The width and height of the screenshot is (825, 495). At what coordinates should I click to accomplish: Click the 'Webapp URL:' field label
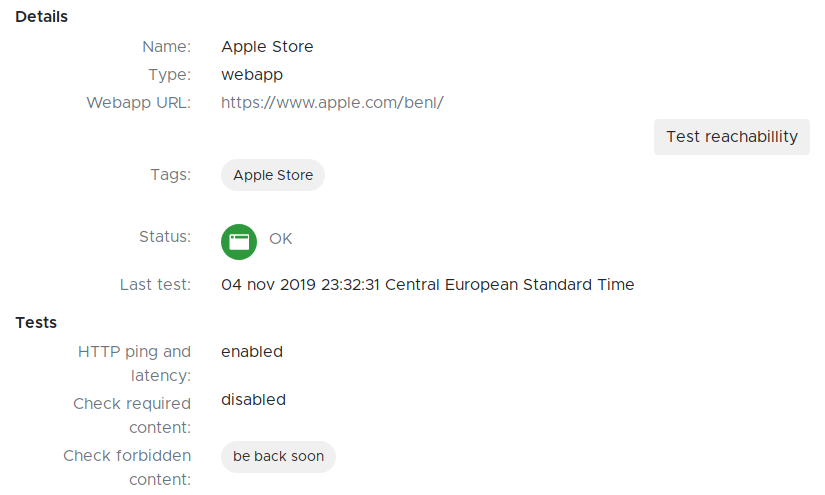(138, 102)
